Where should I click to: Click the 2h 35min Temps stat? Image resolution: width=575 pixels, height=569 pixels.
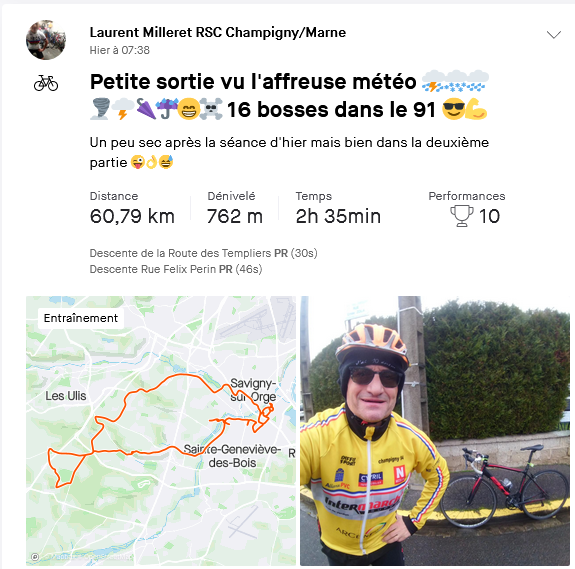tap(338, 216)
